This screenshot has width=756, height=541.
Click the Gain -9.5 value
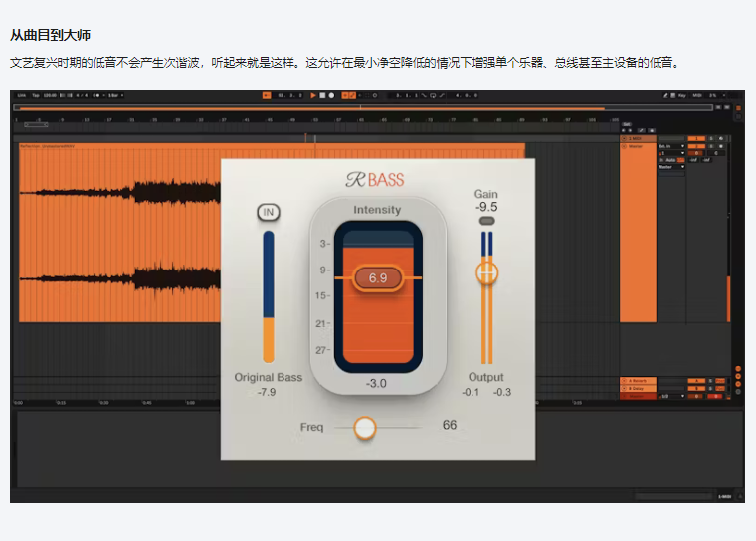click(486, 207)
